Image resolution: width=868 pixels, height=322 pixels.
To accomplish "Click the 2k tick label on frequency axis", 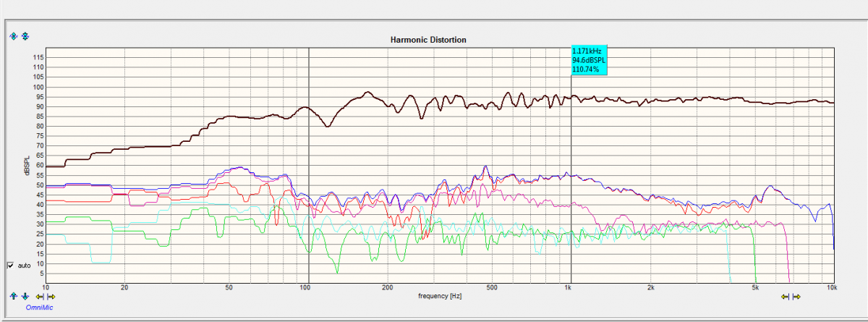I will coord(650,287).
